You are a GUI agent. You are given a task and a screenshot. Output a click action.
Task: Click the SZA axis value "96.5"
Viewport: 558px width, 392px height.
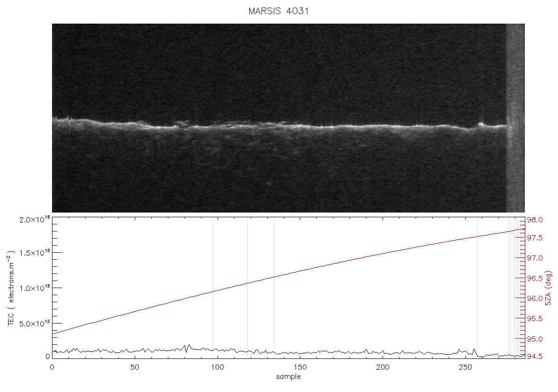click(x=535, y=278)
